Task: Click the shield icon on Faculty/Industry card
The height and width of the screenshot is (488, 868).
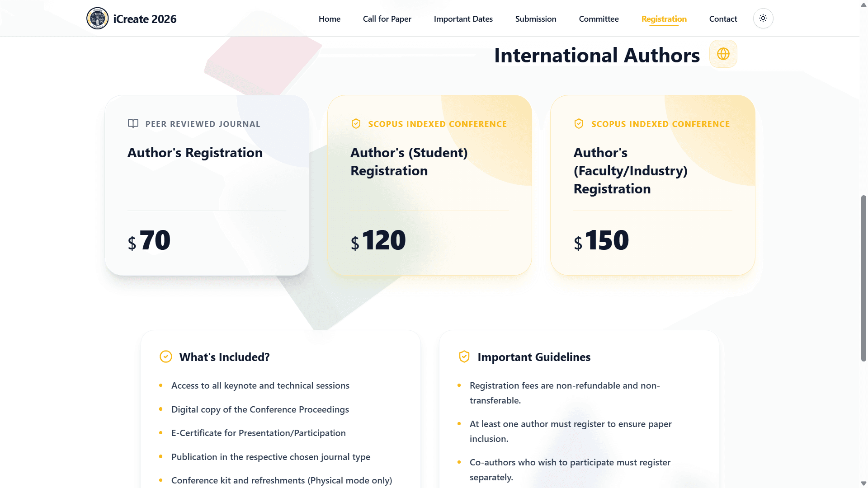Action: coord(579,124)
